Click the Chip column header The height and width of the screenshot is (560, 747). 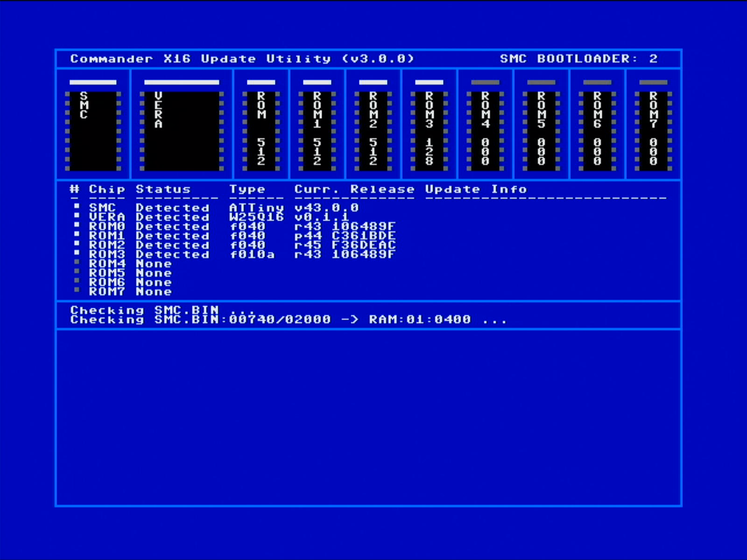[107, 189]
